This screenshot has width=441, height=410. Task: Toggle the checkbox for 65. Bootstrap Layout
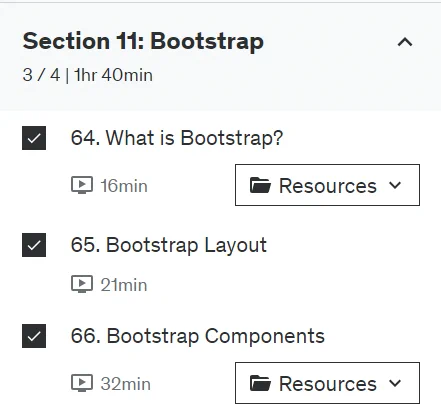(34, 245)
